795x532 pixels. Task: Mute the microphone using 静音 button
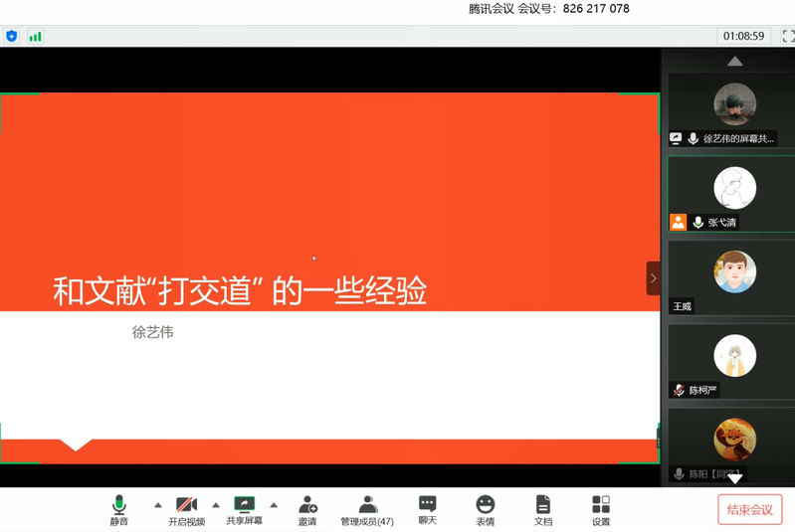pyautogui.click(x=119, y=509)
